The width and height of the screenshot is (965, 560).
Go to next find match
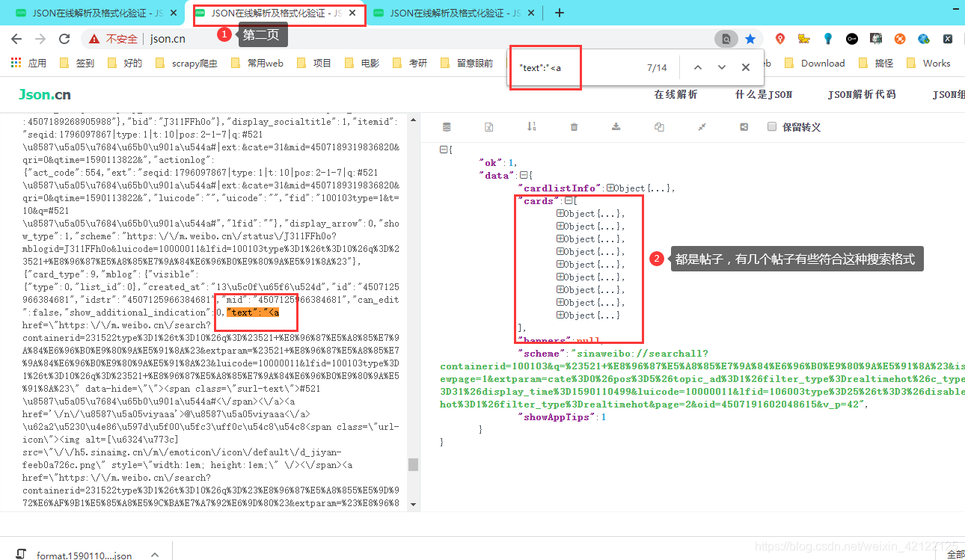click(x=722, y=67)
